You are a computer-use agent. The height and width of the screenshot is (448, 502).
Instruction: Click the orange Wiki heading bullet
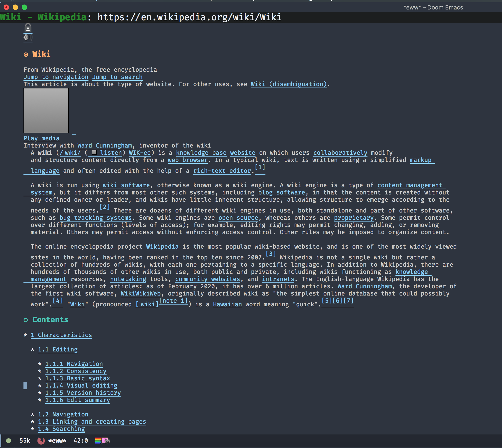(26, 55)
